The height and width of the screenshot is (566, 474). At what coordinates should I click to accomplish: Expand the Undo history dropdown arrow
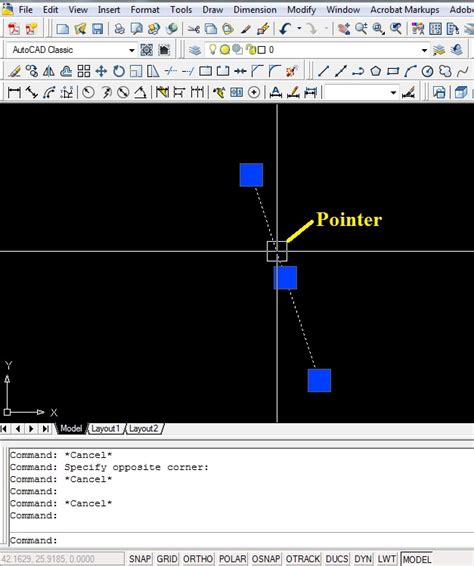point(299,29)
